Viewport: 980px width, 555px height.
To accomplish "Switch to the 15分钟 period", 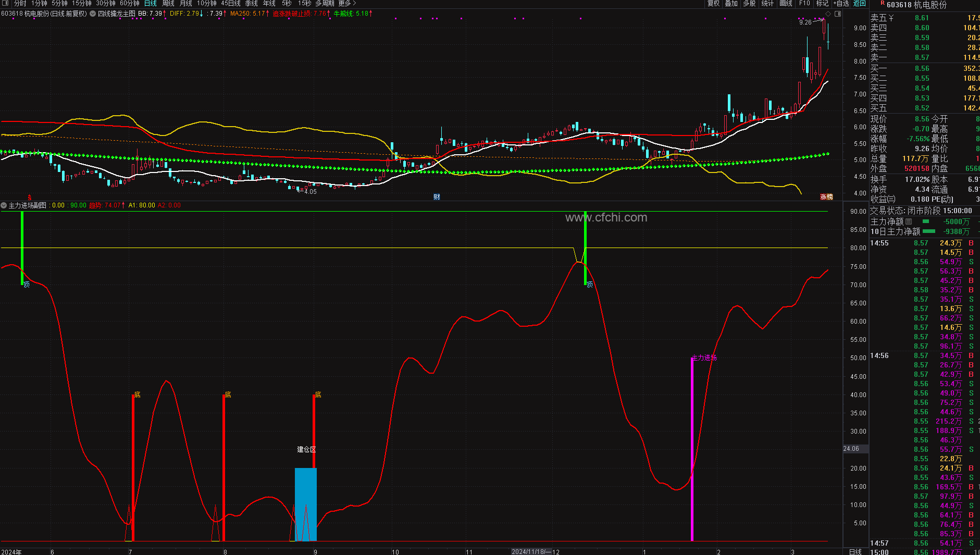I will point(82,3).
